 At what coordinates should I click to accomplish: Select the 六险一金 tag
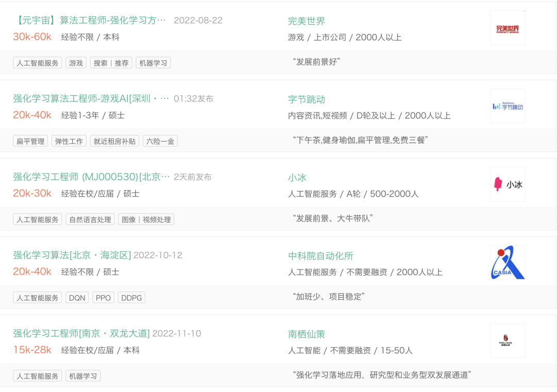pyautogui.click(x=160, y=141)
